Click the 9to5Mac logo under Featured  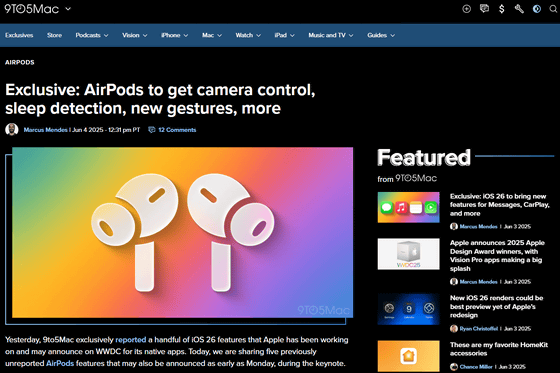(x=416, y=178)
